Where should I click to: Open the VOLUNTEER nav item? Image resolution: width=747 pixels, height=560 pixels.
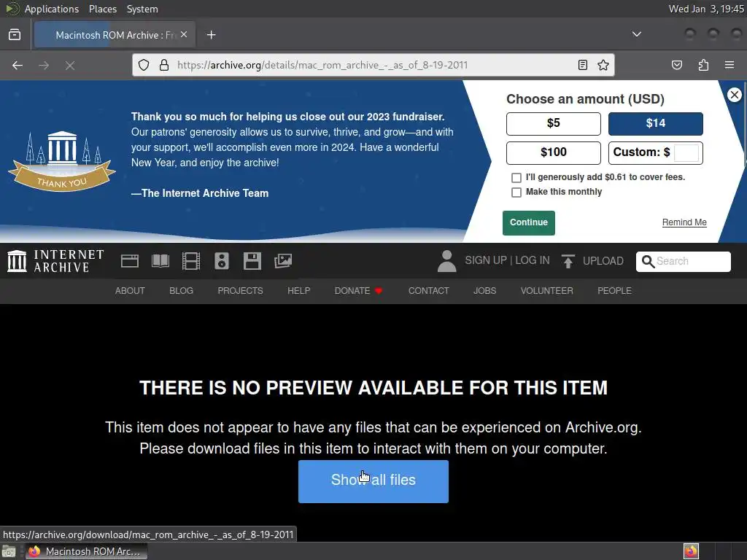547,290
